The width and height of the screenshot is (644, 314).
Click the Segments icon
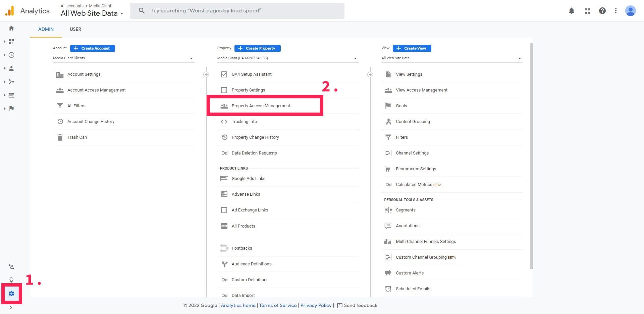point(388,210)
